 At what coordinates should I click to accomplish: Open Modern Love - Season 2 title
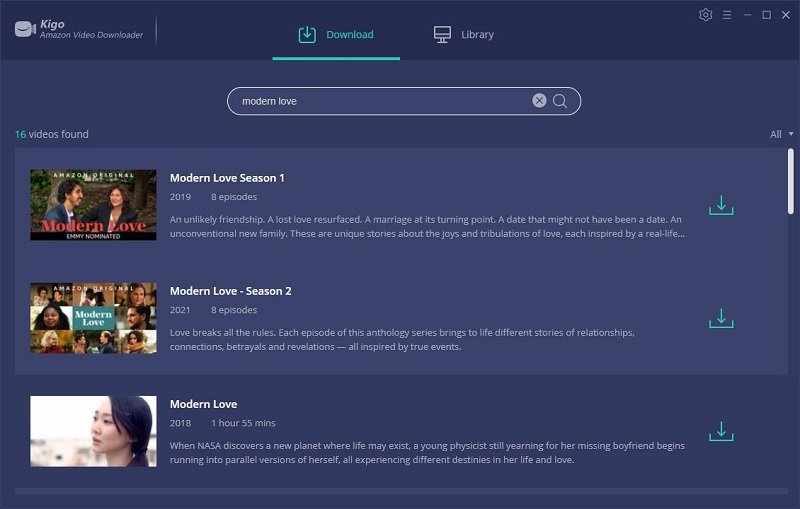pyautogui.click(x=231, y=291)
